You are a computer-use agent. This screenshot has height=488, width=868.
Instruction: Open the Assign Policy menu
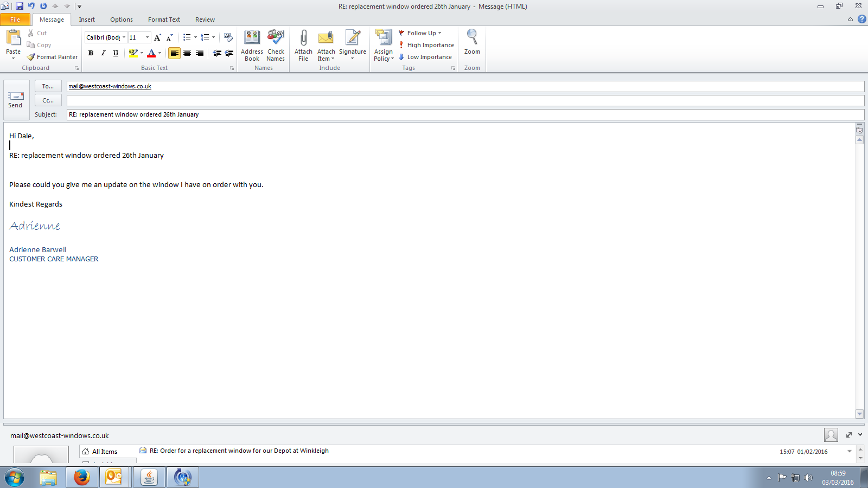[x=384, y=45]
